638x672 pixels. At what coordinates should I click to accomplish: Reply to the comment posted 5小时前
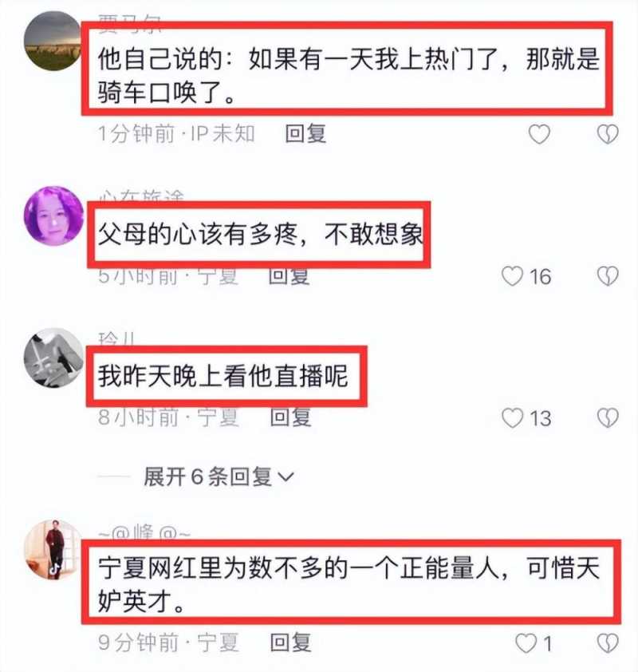(x=289, y=275)
